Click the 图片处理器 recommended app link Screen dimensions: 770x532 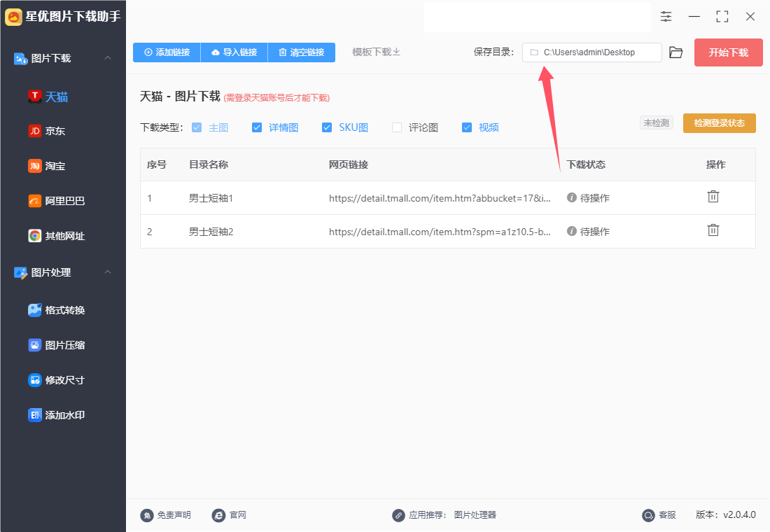point(475,515)
